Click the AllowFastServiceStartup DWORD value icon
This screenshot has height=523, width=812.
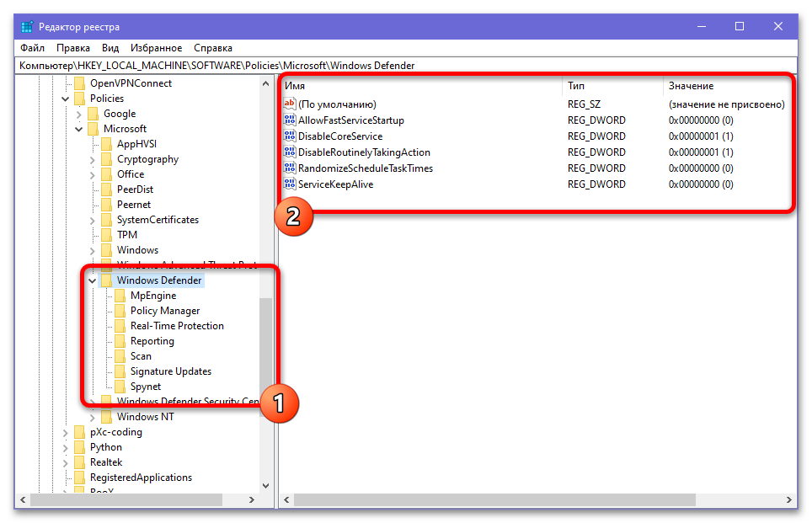click(x=290, y=120)
